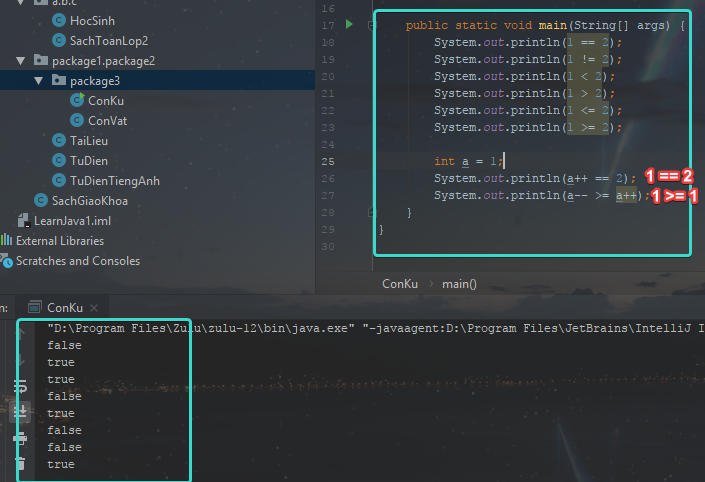Select LearnJava1.iml in the project tree
The image size is (705, 482).
[x=72, y=221]
